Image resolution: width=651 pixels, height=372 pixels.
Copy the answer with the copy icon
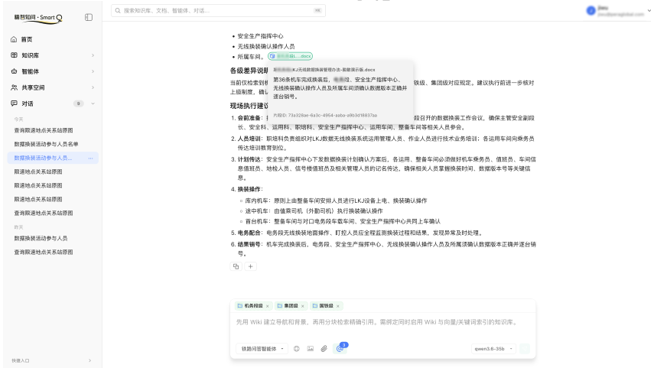tap(236, 267)
